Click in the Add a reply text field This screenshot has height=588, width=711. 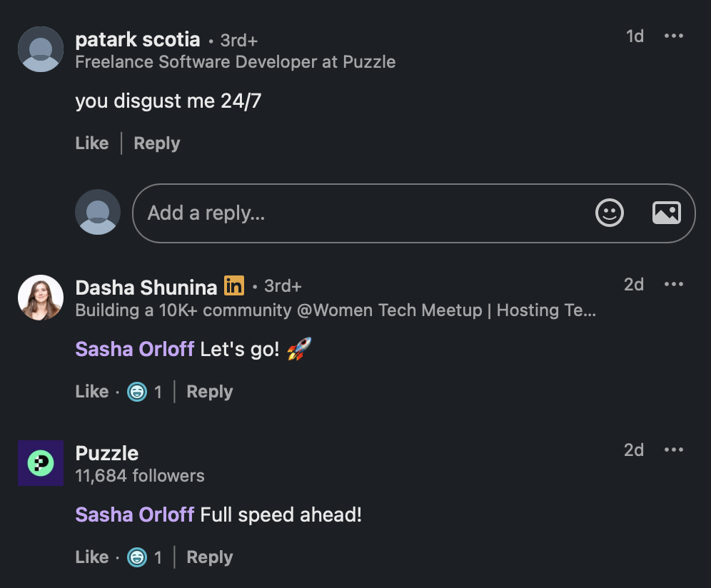(357, 213)
